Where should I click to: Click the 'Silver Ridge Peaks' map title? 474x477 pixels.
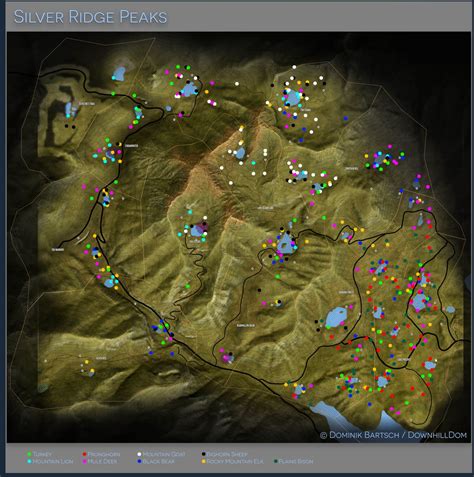pos(91,17)
